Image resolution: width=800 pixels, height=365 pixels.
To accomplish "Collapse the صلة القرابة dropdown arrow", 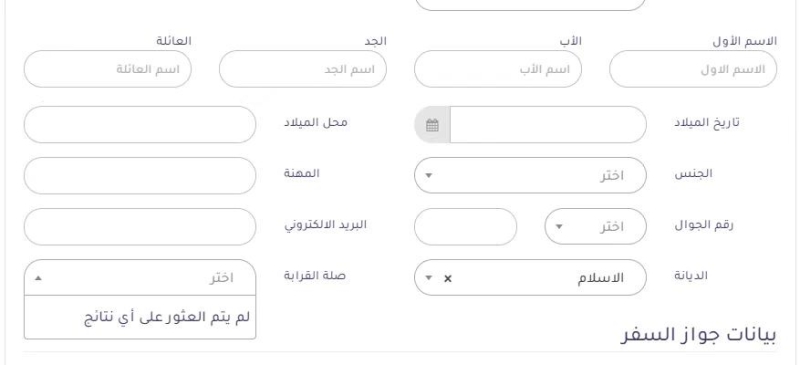I will (x=39, y=278).
